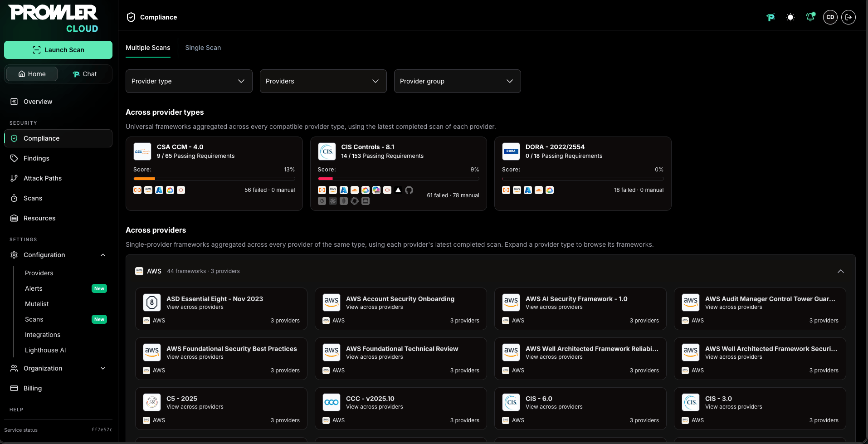The width and height of the screenshot is (868, 444).
Task: Click DORA logo icon
Action: pos(511,151)
